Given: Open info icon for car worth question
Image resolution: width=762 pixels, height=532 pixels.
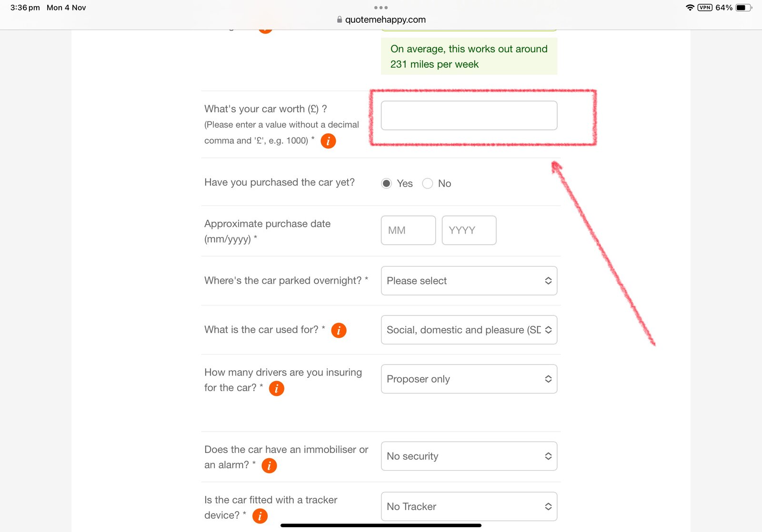Looking at the screenshot, I should point(328,141).
